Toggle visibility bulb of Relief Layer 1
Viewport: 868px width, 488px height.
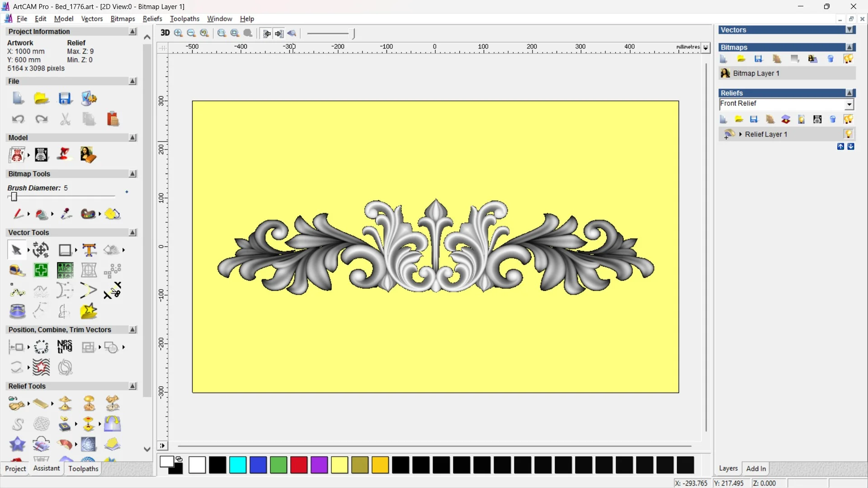(x=848, y=134)
